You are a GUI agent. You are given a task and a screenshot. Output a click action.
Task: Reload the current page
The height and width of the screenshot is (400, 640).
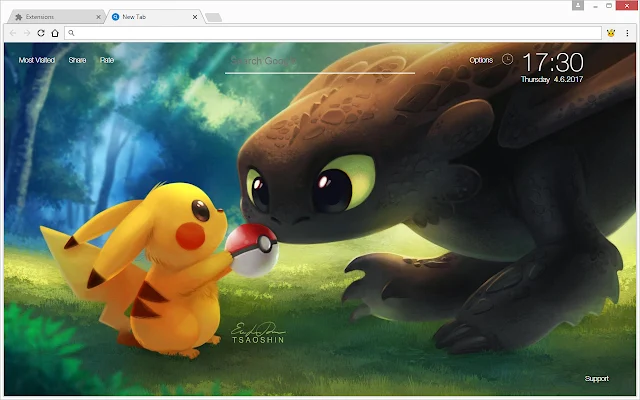pyautogui.click(x=41, y=33)
